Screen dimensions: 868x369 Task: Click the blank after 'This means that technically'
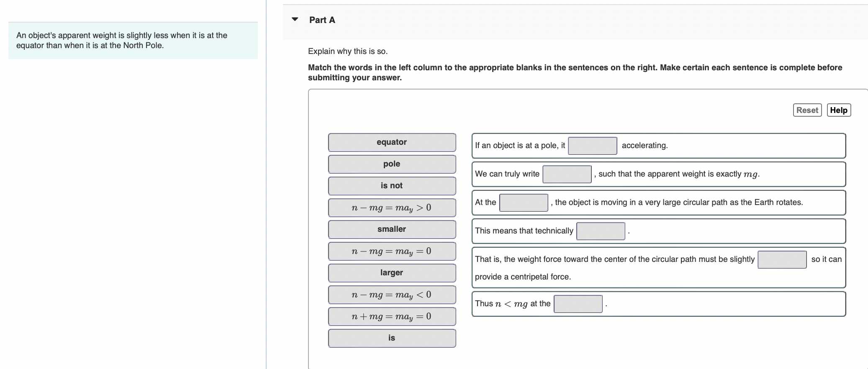(x=601, y=231)
